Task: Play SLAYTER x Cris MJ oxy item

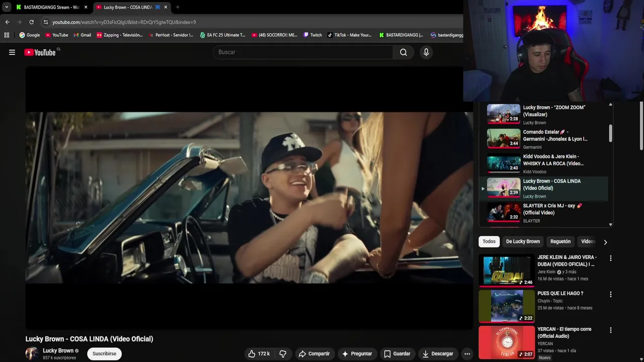Action: [x=543, y=213]
